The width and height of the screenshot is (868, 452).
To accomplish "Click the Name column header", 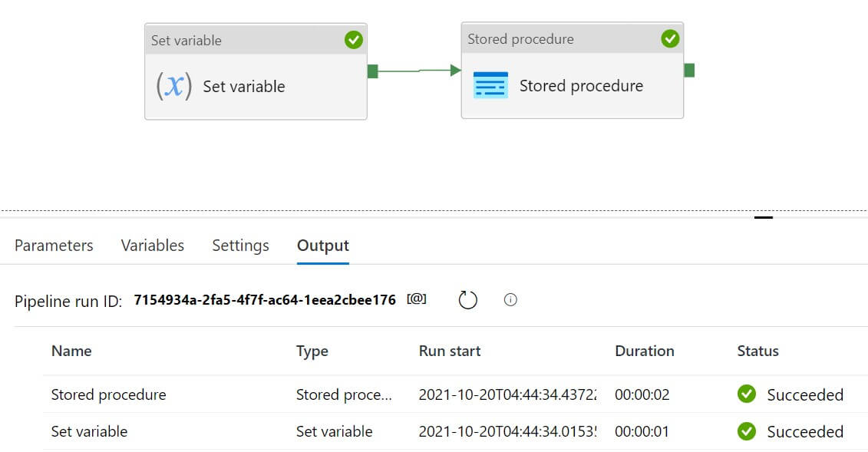I will point(71,351).
